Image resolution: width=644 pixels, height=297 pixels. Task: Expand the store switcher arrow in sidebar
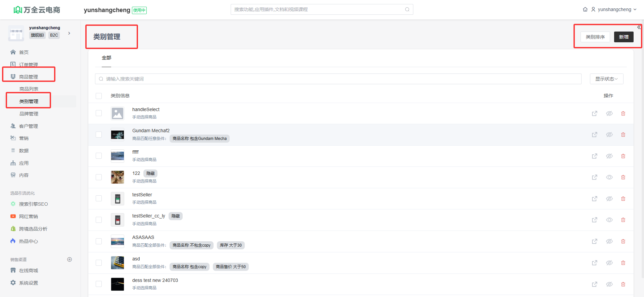69,33
